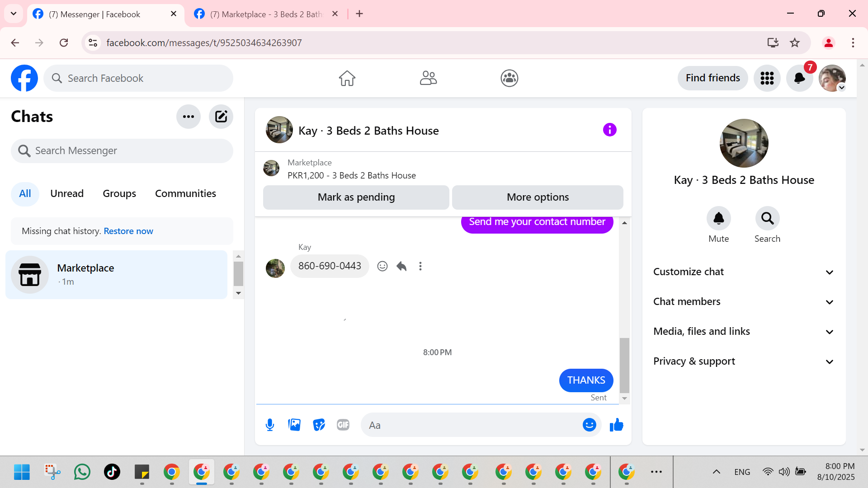The height and width of the screenshot is (488, 868).
Task: Open emoji picker in message box
Action: (589, 425)
